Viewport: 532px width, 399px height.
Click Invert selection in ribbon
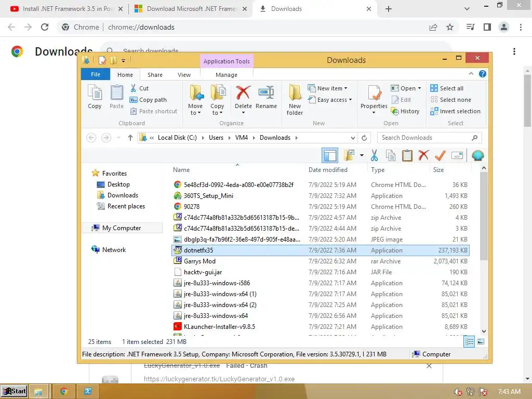point(455,111)
